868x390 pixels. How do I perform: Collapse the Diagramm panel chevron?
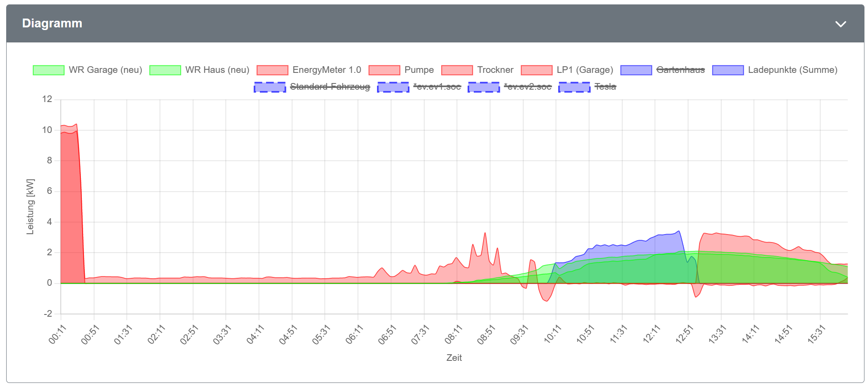click(840, 24)
